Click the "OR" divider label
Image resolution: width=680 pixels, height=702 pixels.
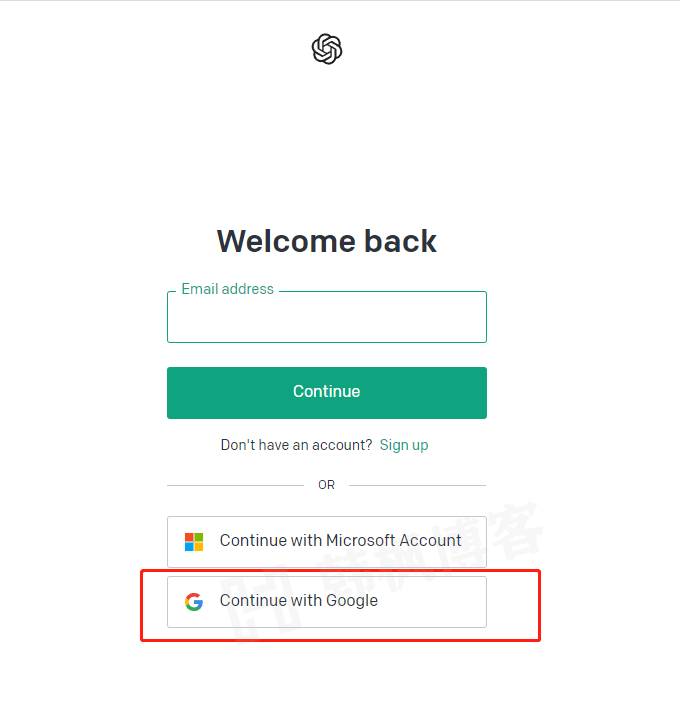pyautogui.click(x=327, y=485)
